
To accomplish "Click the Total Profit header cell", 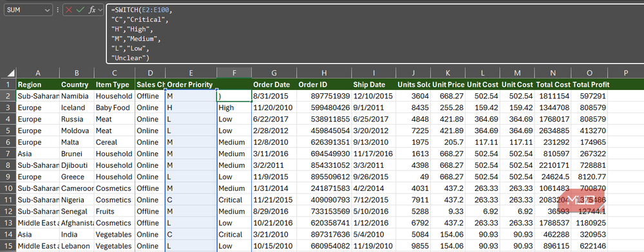I will pyautogui.click(x=589, y=84).
